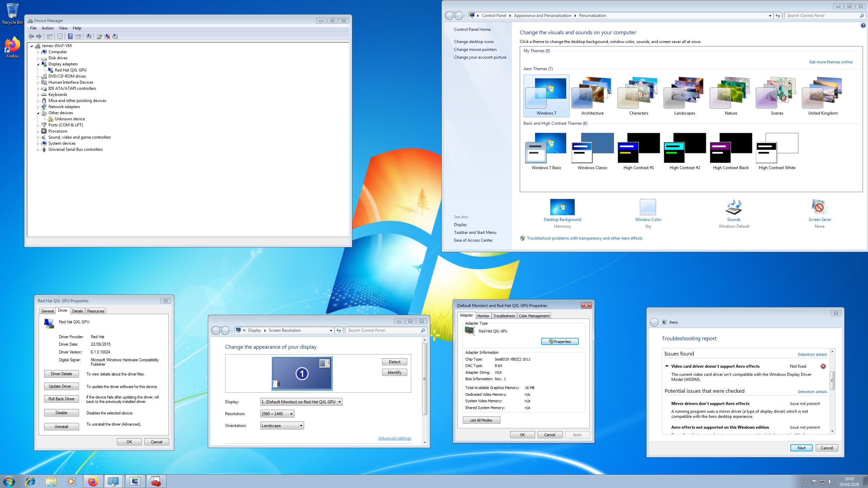
Task: Click monitor 1 preview in Screen Resolution
Action: [x=302, y=373]
